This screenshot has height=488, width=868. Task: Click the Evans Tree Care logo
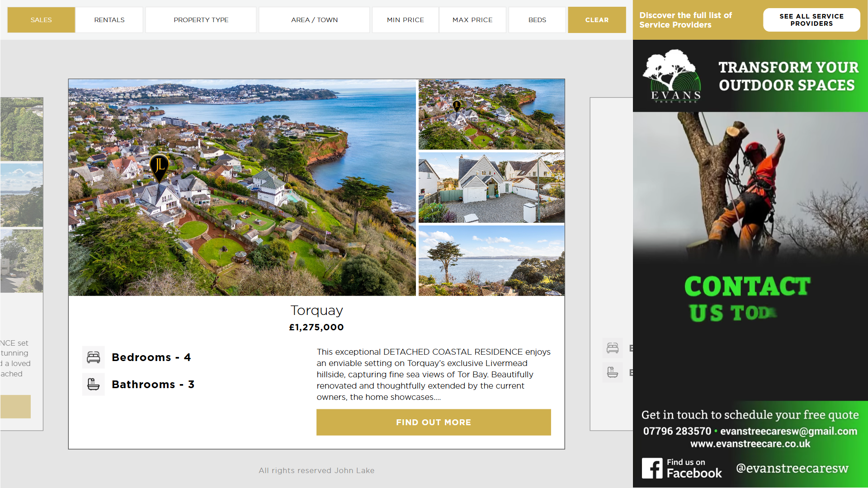point(672,76)
